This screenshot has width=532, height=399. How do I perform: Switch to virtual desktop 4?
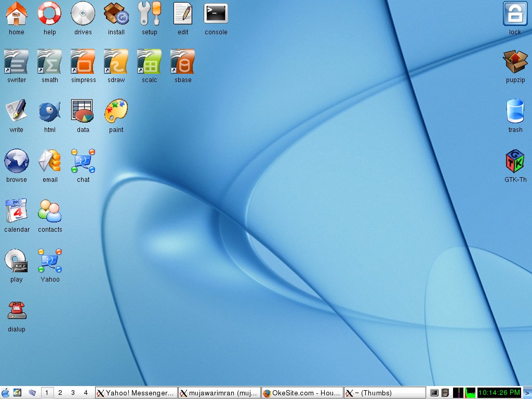pyautogui.click(x=86, y=393)
